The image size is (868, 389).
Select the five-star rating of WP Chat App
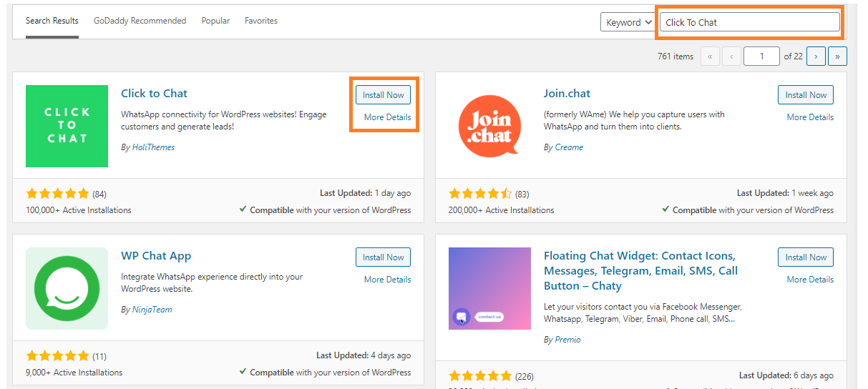click(57, 356)
